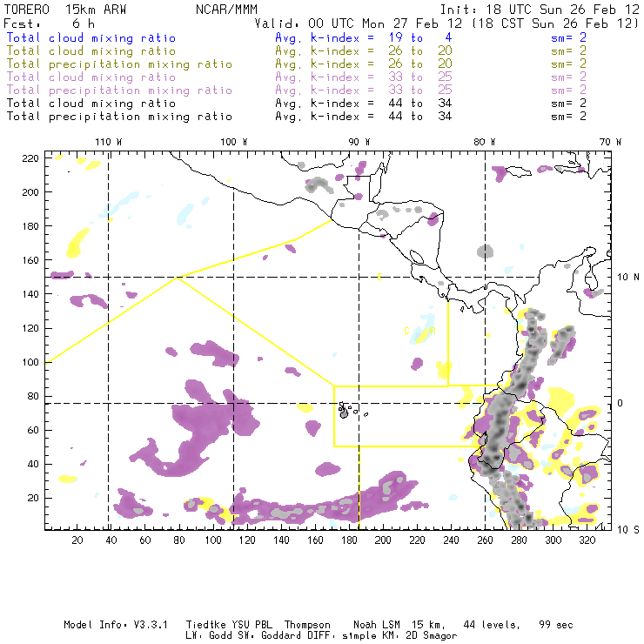Select the "320" value on the horizontal axis
This screenshot has height=644, width=644.
tap(587, 540)
